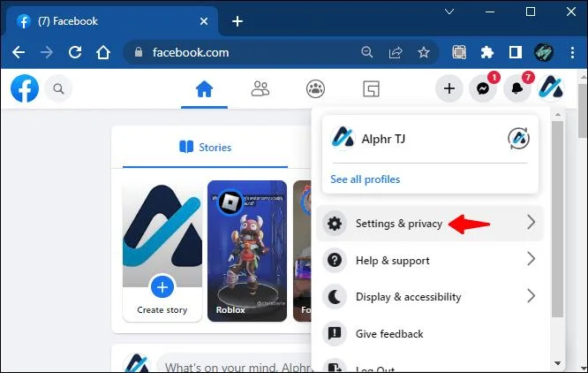Open the Groups icon in the top bar
The image size is (588, 373).
point(315,89)
